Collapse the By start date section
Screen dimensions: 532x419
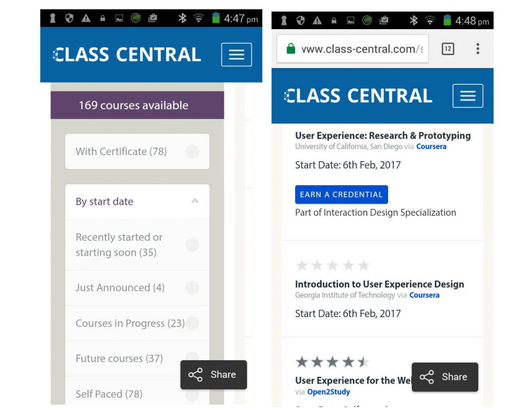pyautogui.click(x=195, y=201)
